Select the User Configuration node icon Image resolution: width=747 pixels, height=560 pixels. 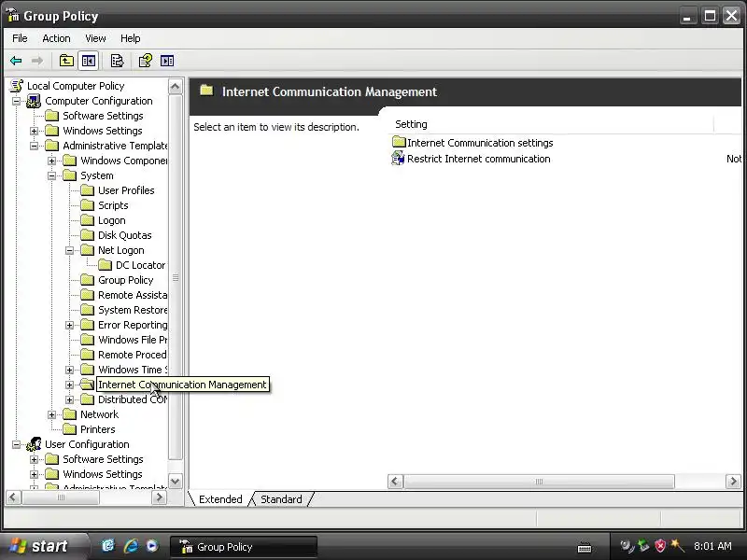coord(34,444)
